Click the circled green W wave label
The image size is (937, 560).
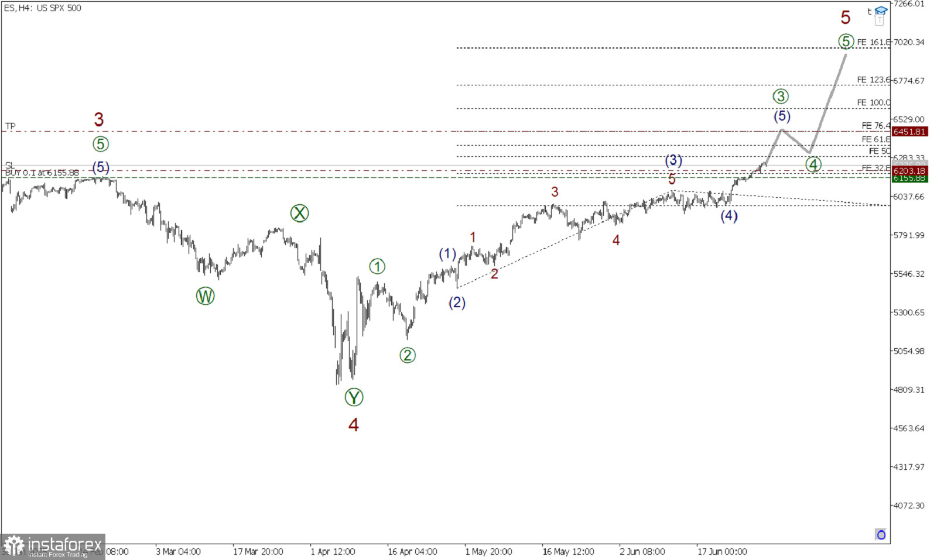205,296
